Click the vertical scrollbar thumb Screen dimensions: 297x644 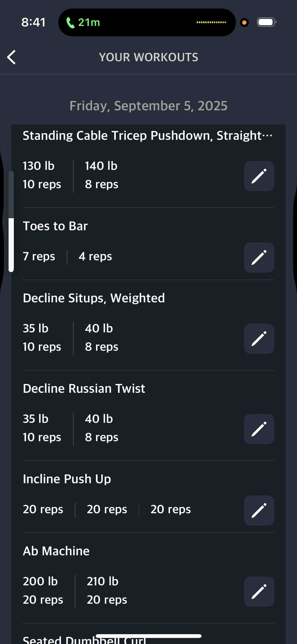click(11, 245)
